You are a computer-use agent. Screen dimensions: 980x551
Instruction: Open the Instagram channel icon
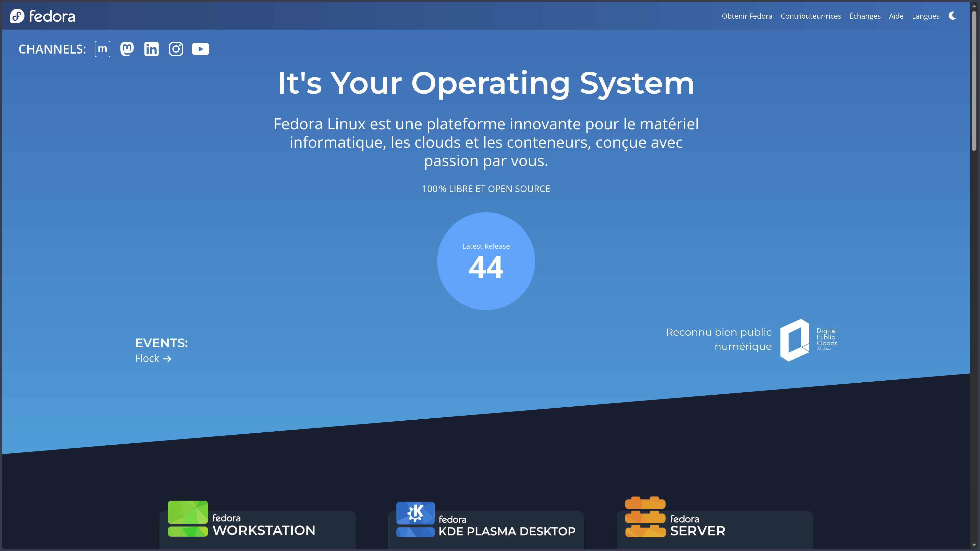pyautogui.click(x=176, y=49)
